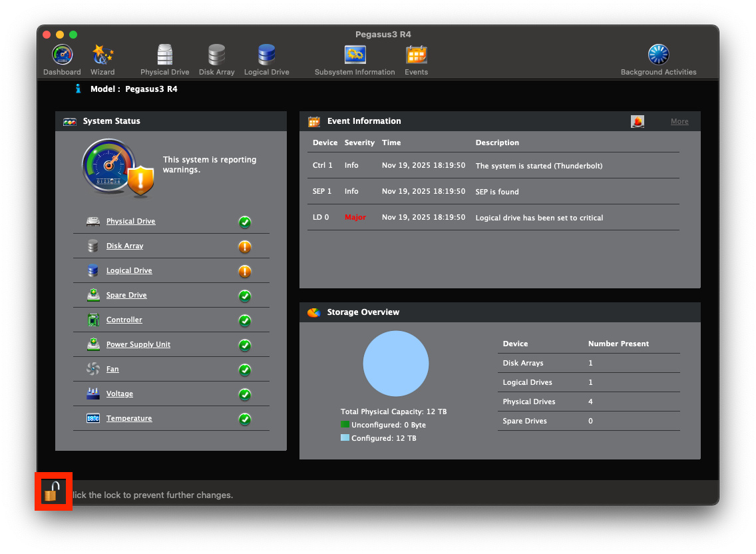Image resolution: width=756 pixels, height=554 pixels.
Task: Click the green check beside Fan
Action: [245, 370]
